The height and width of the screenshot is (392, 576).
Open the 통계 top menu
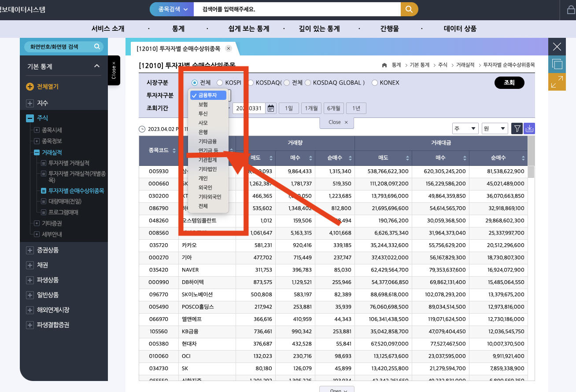178,29
